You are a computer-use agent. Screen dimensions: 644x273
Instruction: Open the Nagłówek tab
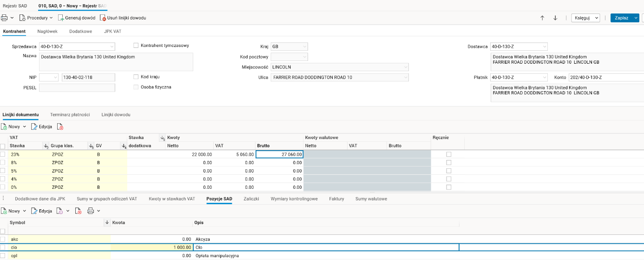[47, 31]
